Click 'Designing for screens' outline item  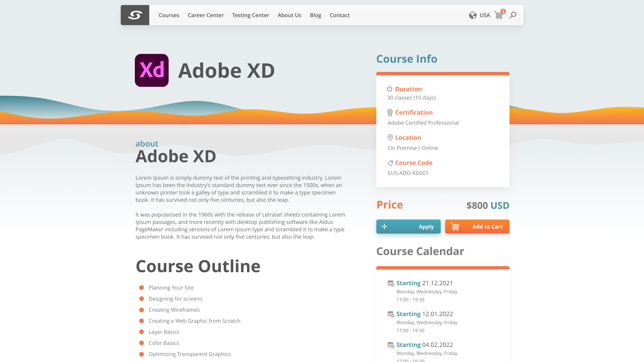tap(175, 298)
